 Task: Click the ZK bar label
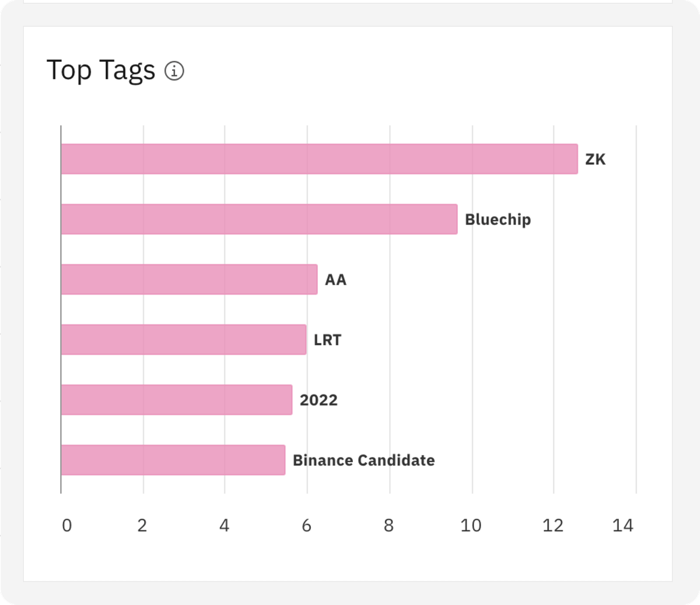(595, 159)
